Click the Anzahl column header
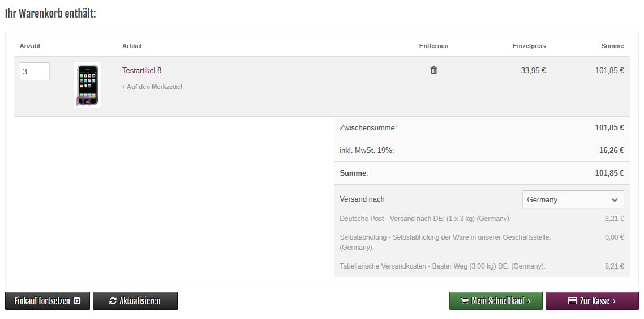The width and height of the screenshot is (644, 319). 29,46
